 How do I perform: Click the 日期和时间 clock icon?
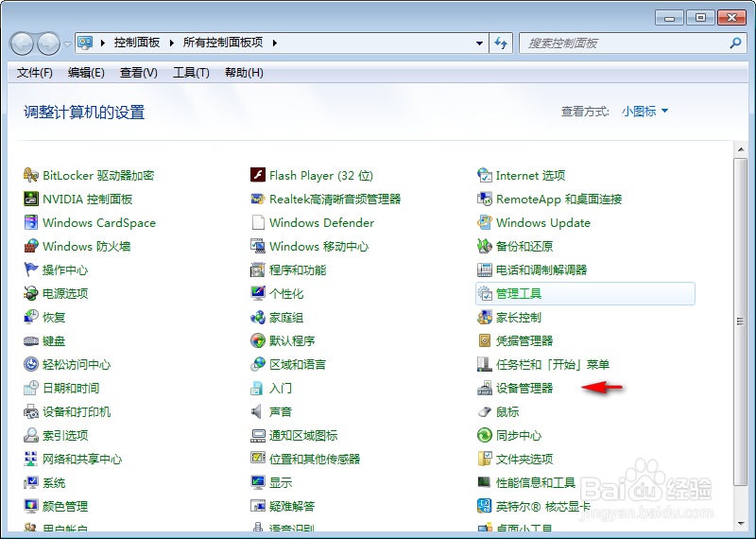pyautogui.click(x=31, y=388)
